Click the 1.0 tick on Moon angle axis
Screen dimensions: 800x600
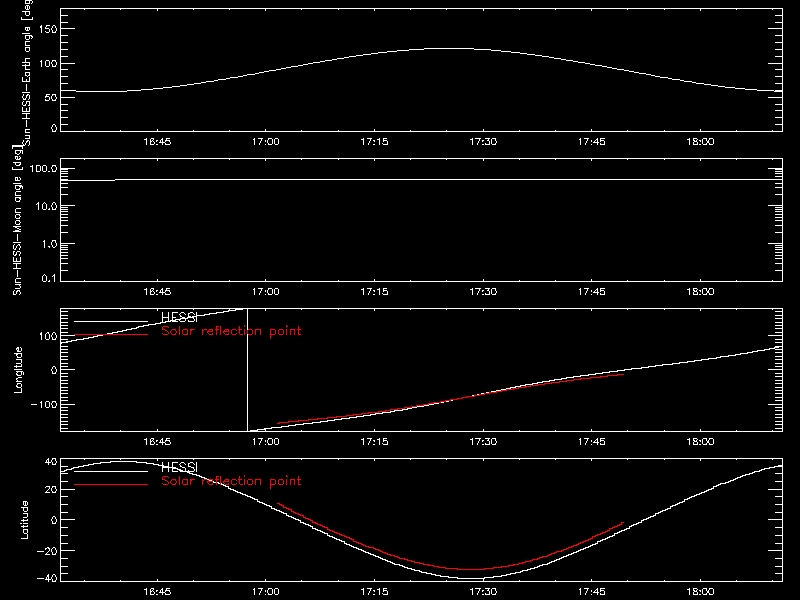click(49, 244)
